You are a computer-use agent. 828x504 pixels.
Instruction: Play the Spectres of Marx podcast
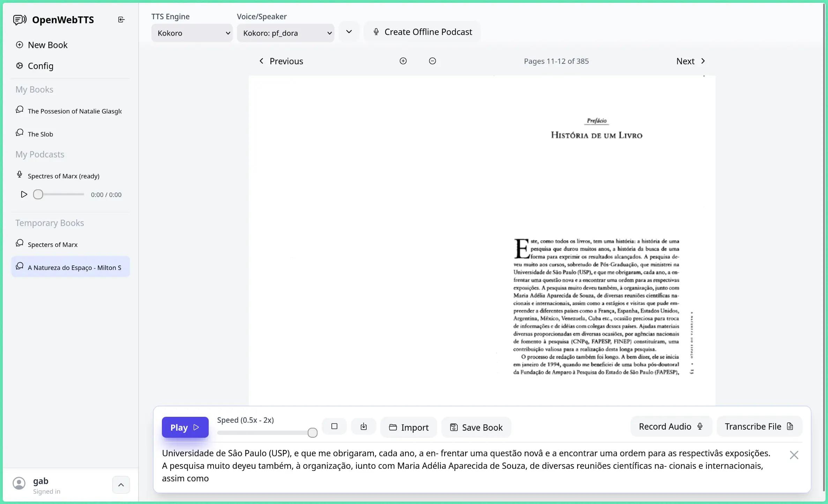point(24,194)
